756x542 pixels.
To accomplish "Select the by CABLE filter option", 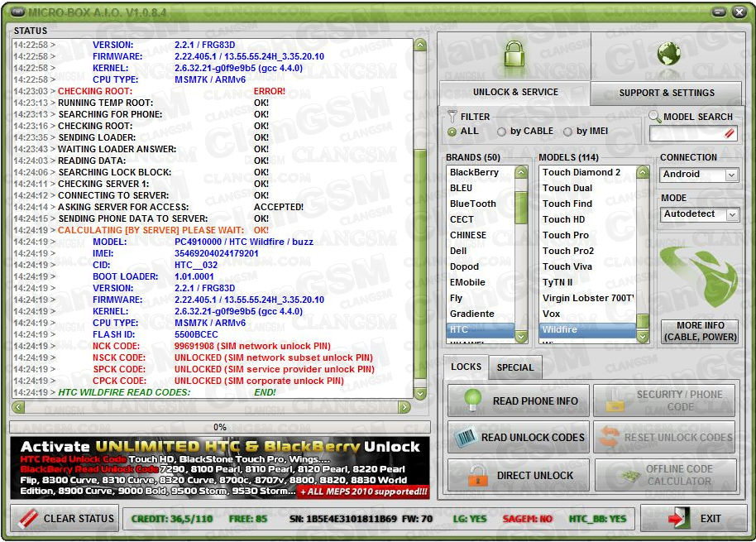I will pos(501,132).
